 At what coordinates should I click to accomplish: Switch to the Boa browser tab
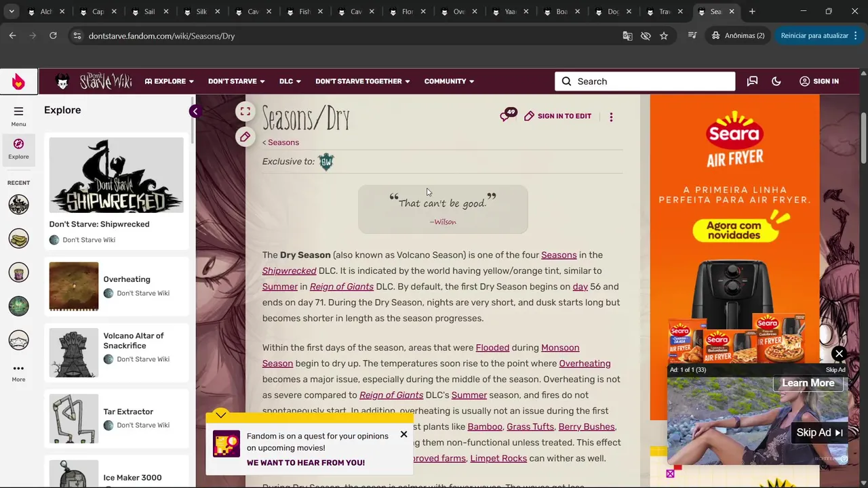tap(562, 12)
